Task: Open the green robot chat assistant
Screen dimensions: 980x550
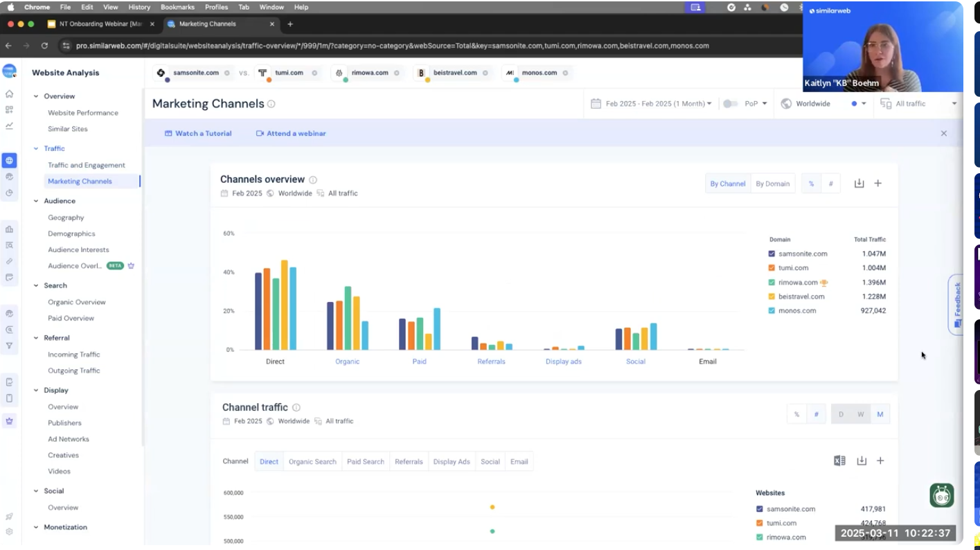Action: 942,495
